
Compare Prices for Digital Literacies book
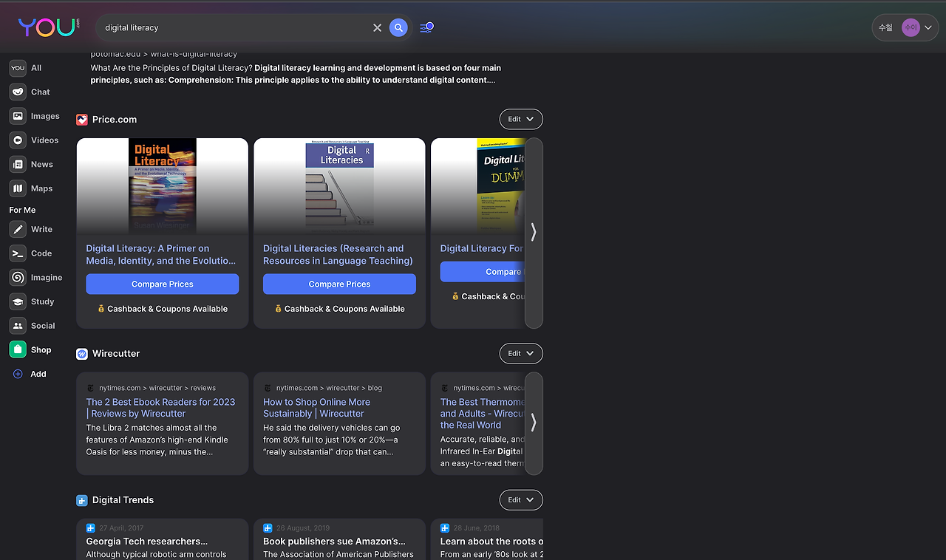click(x=340, y=284)
